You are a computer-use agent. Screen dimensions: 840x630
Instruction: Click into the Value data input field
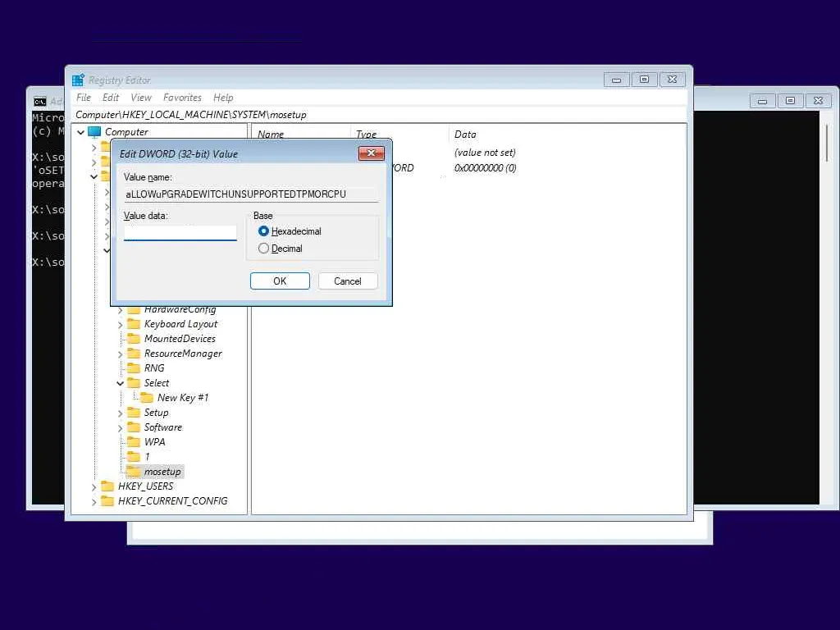(x=180, y=233)
